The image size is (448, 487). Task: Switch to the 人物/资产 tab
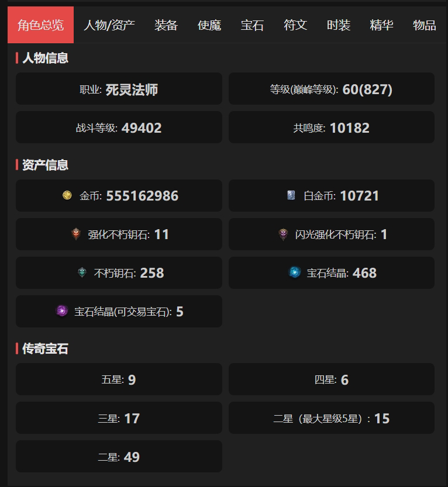(x=109, y=25)
